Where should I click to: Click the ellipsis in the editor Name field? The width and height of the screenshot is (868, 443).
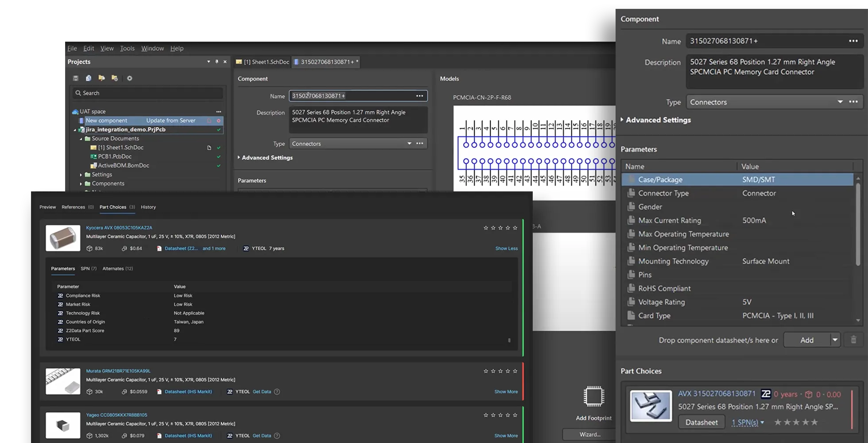click(419, 96)
